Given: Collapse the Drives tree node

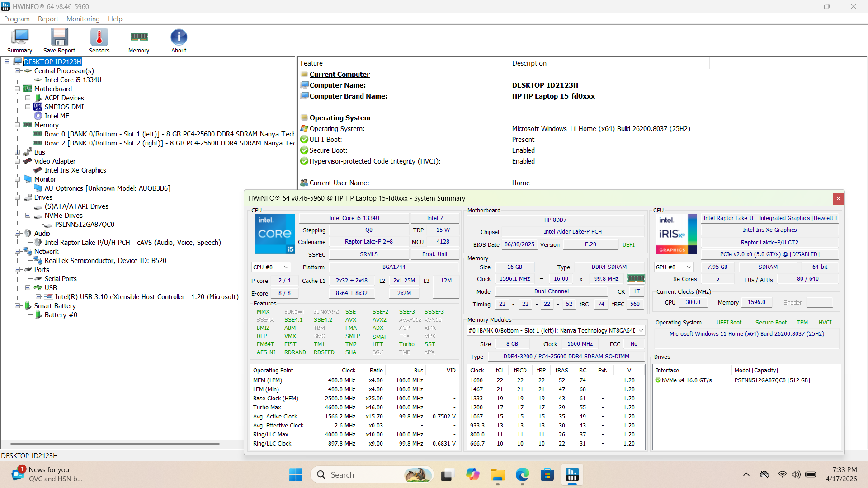Looking at the screenshot, I should [x=17, y=197].
